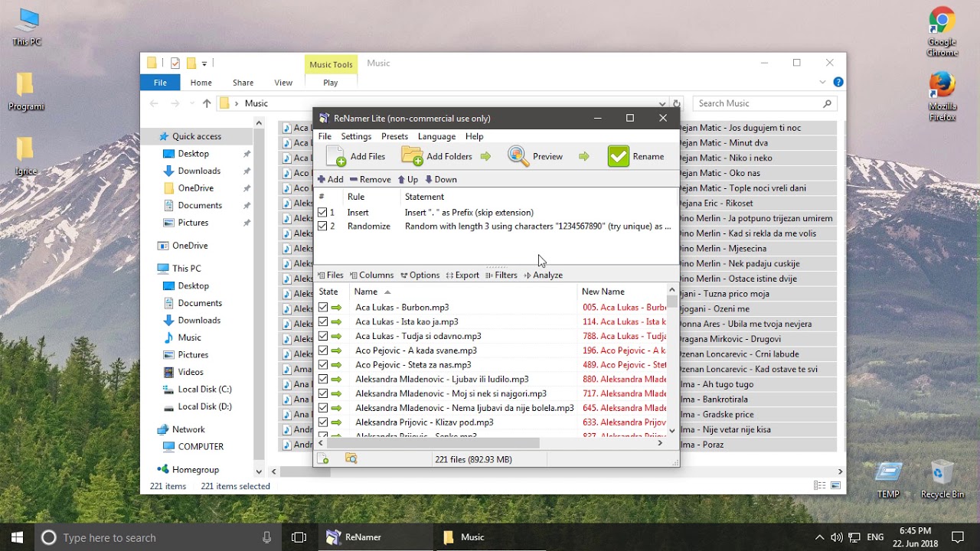Open Downloads under Quick access

tap(199, 171)
